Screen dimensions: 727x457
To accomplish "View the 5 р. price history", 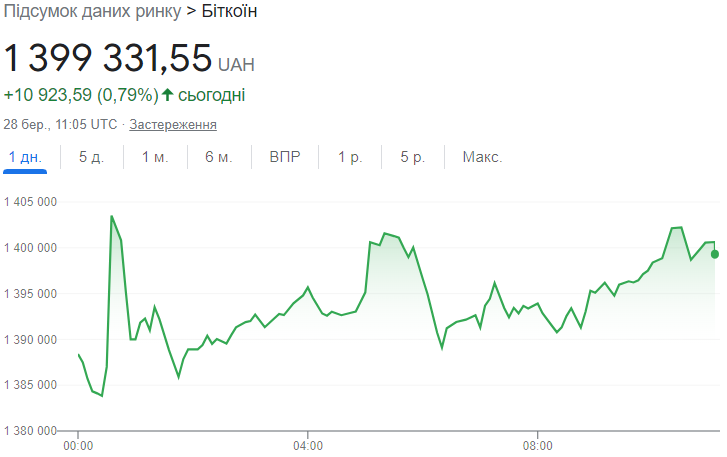I will point(413,157).
